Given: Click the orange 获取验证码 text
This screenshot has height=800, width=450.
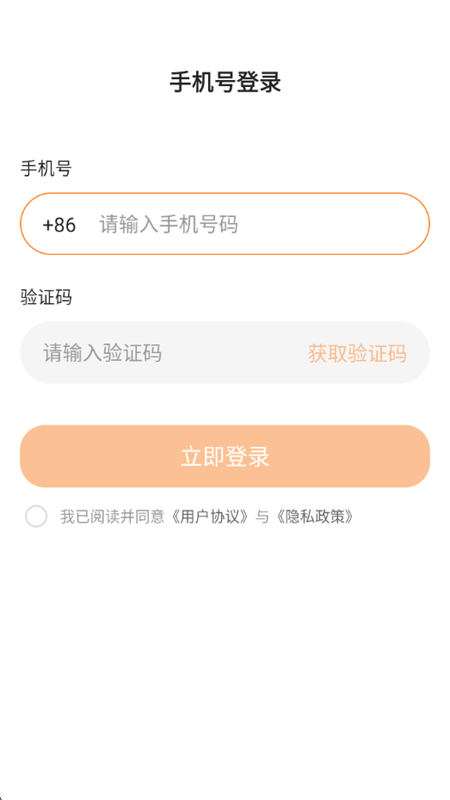Looking at the screenshot, I should point(357,353).
